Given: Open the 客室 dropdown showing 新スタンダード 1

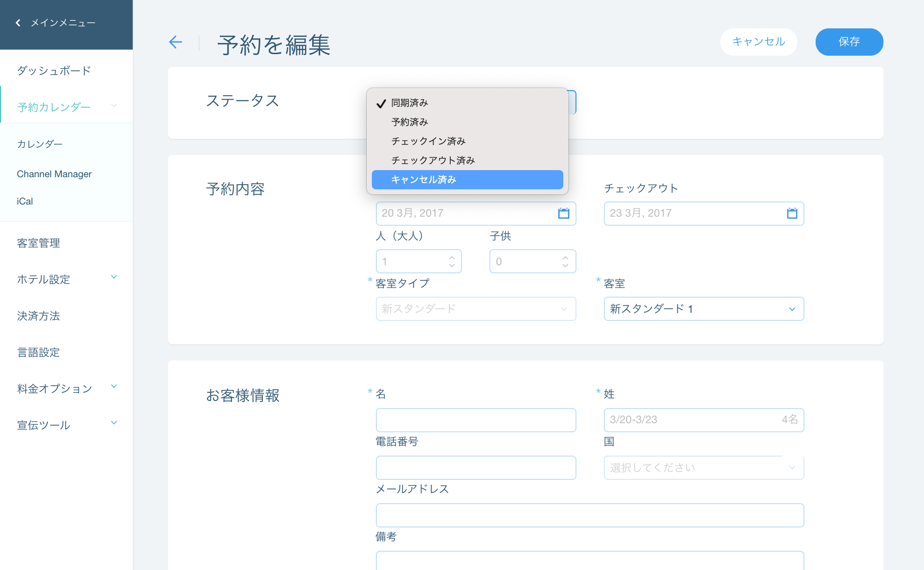Looking at the screenshot, I should 704,309.
